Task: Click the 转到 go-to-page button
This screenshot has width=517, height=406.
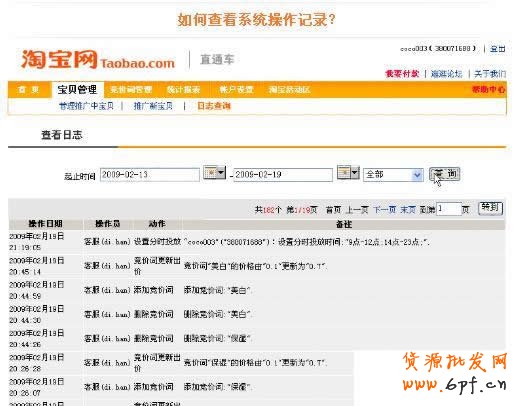Action: pyautogui.click(x=490, y=209)
